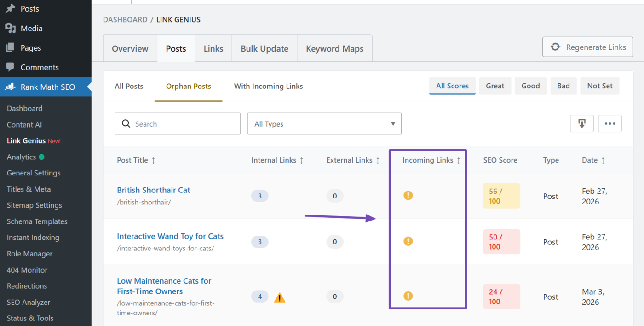The height and width of the screenshot is (326, 644).
Task: Click the orange incoming links warning for British Shorthair Cat
Action: (x=408, y=195)
